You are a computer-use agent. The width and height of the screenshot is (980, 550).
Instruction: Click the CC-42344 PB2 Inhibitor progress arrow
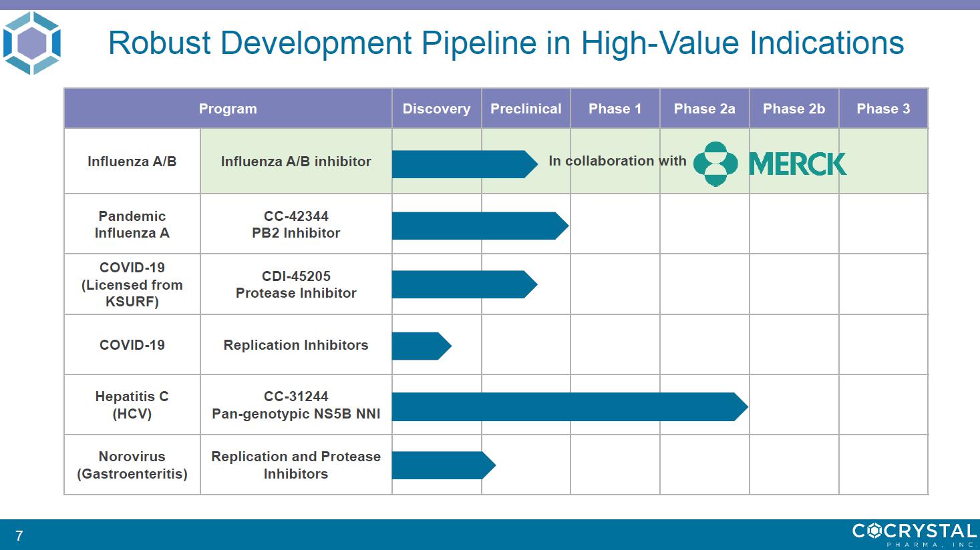click(x=479, y=226)
